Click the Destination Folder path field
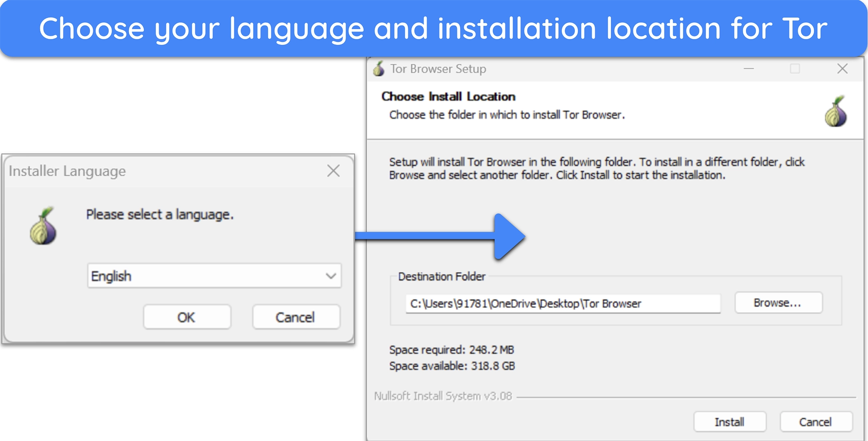868x441 pixels. (x=563, y=304)
